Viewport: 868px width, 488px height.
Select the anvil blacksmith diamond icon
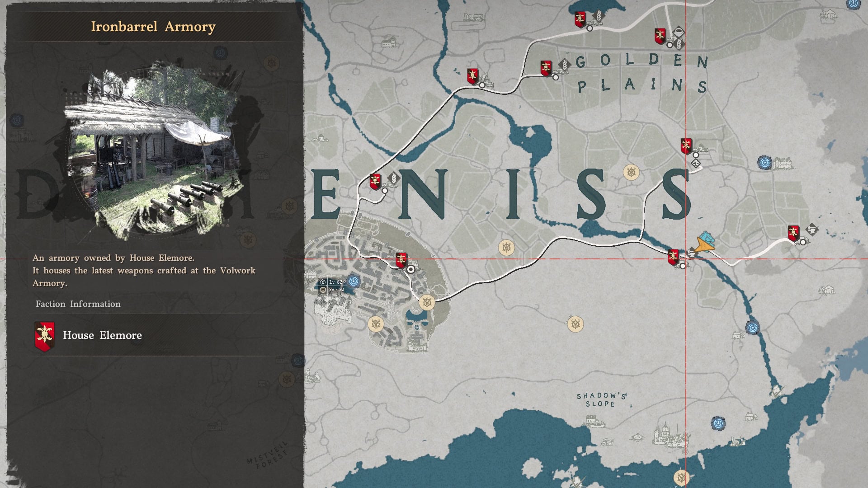(812, 229)
